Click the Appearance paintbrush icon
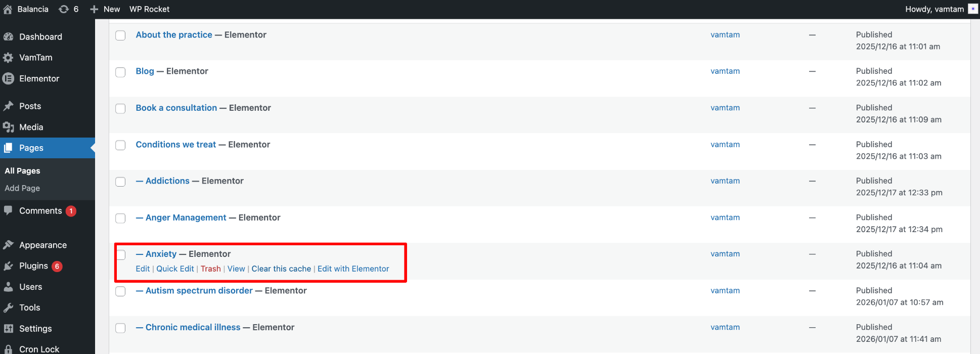 [8, 245]
